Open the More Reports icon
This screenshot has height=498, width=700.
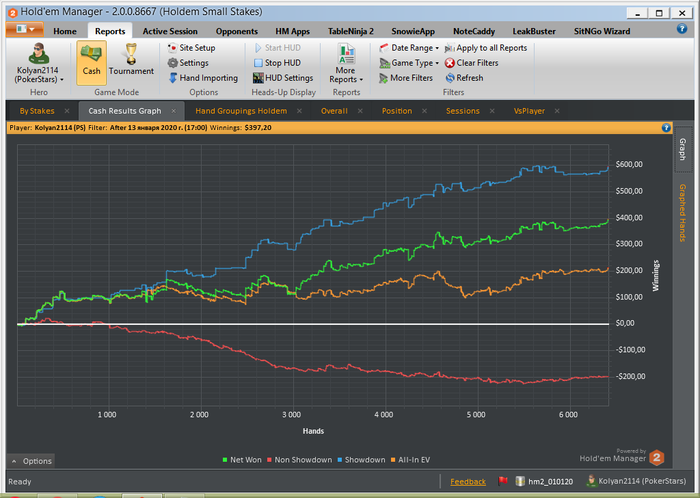click(x=346, y=54)
